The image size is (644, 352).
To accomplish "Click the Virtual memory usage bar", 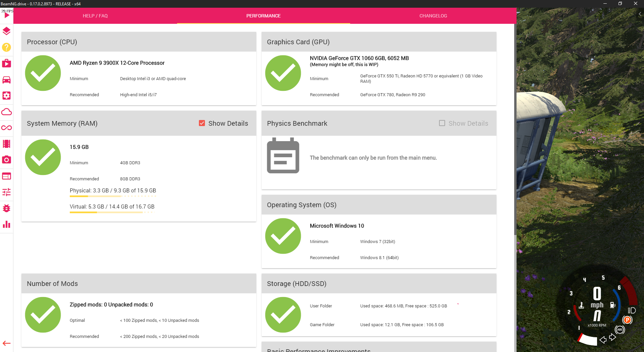I will click(112, 212).
